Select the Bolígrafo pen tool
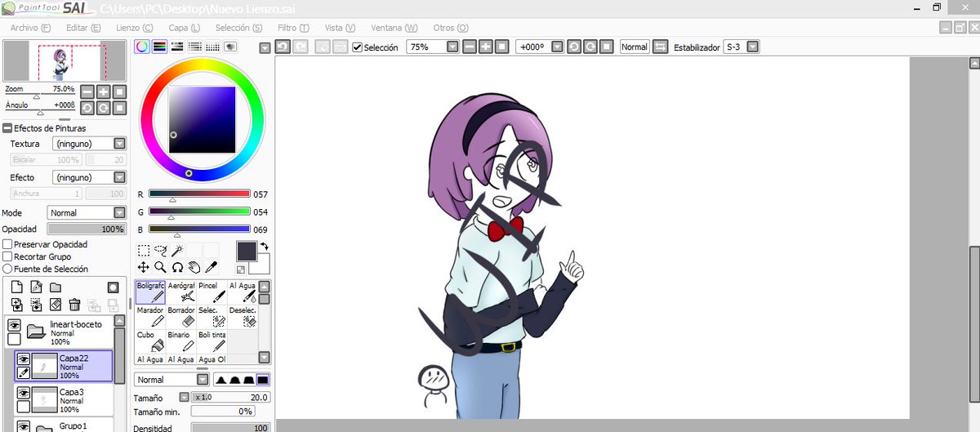980x432 pixels. [150, 292]
